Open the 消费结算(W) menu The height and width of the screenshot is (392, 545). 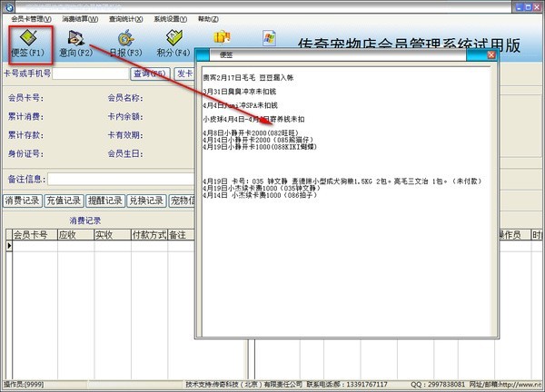(x=80, y=19)
